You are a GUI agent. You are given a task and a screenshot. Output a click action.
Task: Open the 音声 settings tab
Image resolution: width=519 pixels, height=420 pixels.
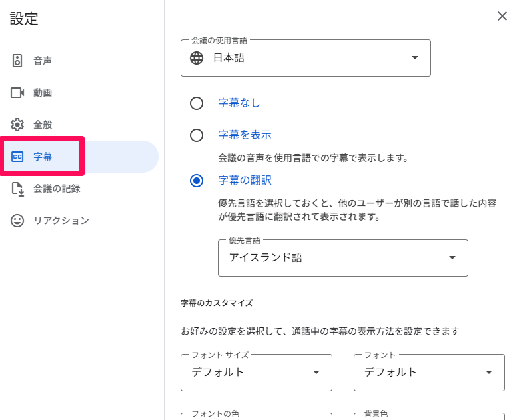pyautogui.click(x=79, y=61)
